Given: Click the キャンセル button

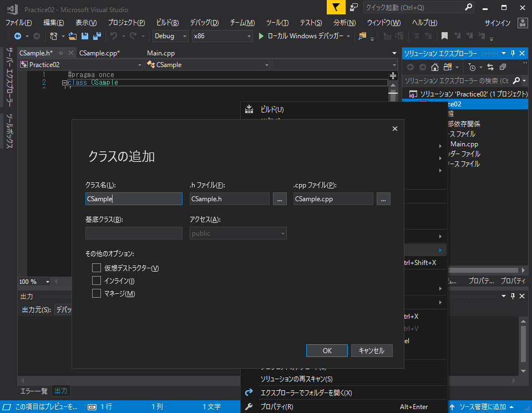Looking at the screenshot, I should coord(372,350).
